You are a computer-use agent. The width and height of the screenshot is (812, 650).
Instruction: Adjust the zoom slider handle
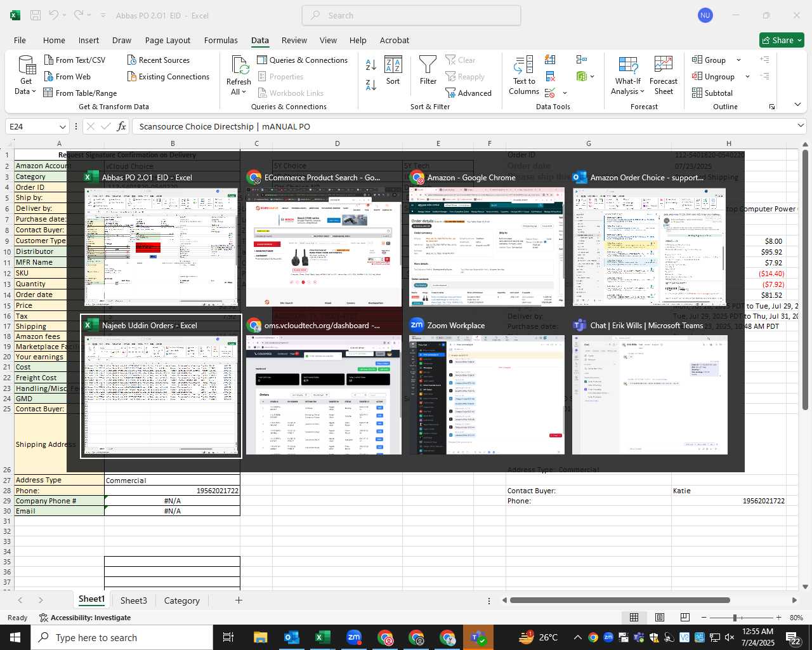click(735, 618)
